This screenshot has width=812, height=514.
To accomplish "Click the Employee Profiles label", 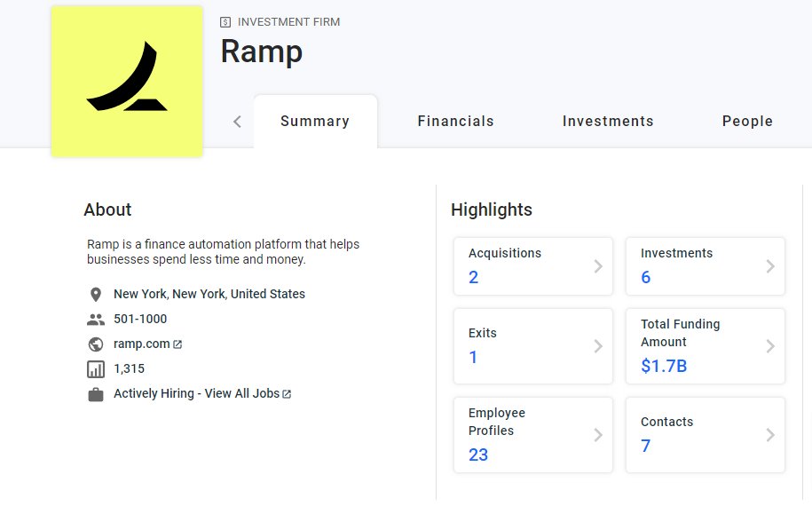I will (497, 422).
